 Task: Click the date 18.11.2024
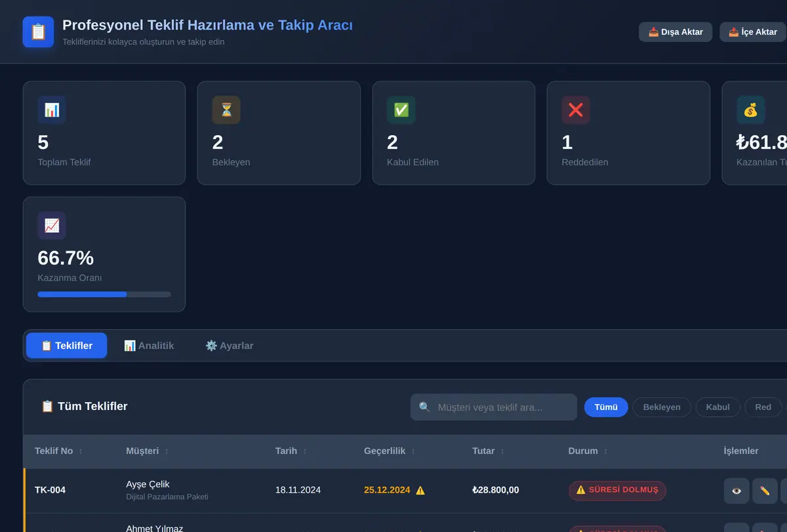298,490
